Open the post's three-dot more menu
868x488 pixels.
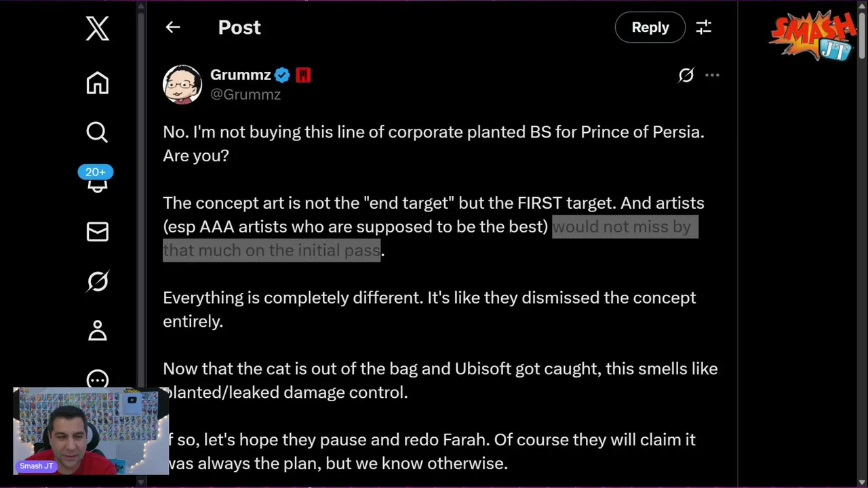[x=712, y=75]
